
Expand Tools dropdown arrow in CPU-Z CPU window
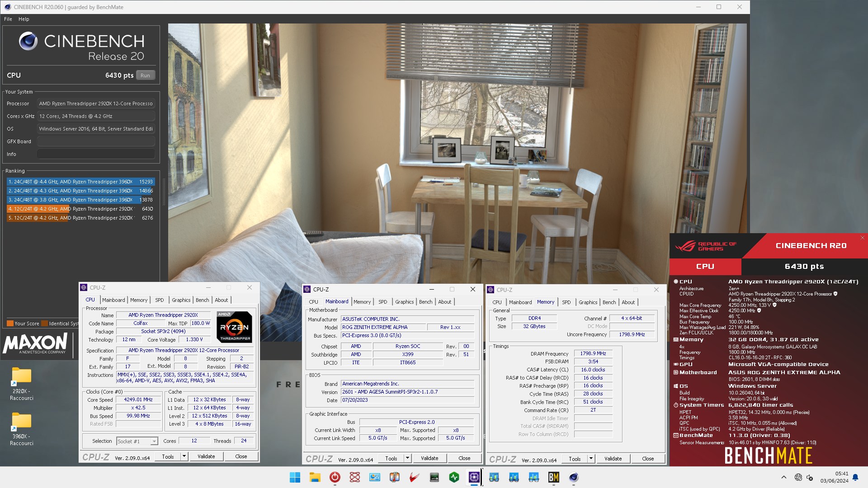click(184, 456)
